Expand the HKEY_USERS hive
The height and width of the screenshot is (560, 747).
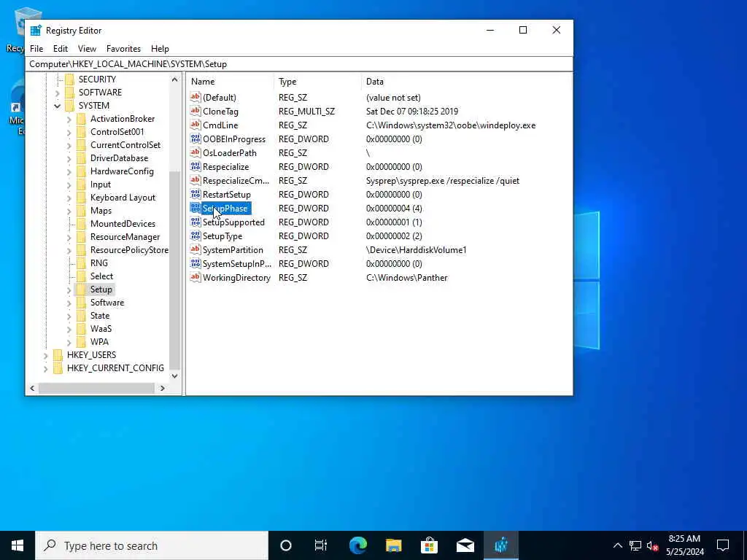(x=46, y=355)
